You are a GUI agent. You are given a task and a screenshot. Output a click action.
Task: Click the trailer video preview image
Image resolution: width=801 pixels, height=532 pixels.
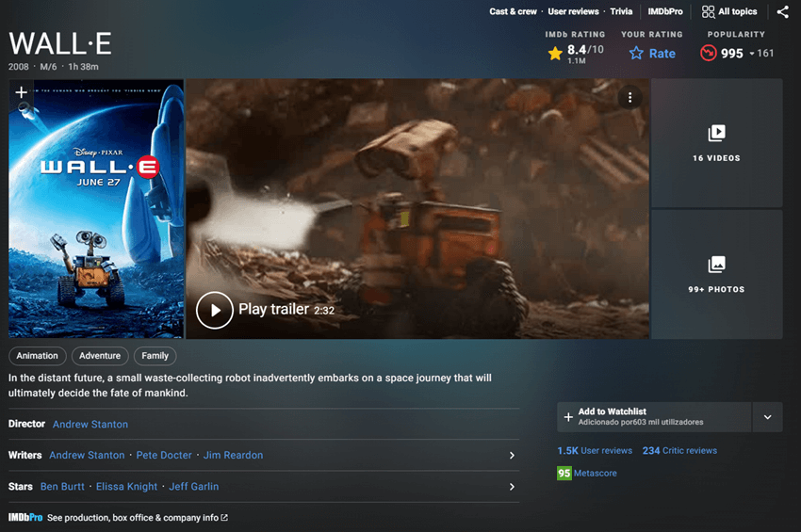[x=417, y=208]
